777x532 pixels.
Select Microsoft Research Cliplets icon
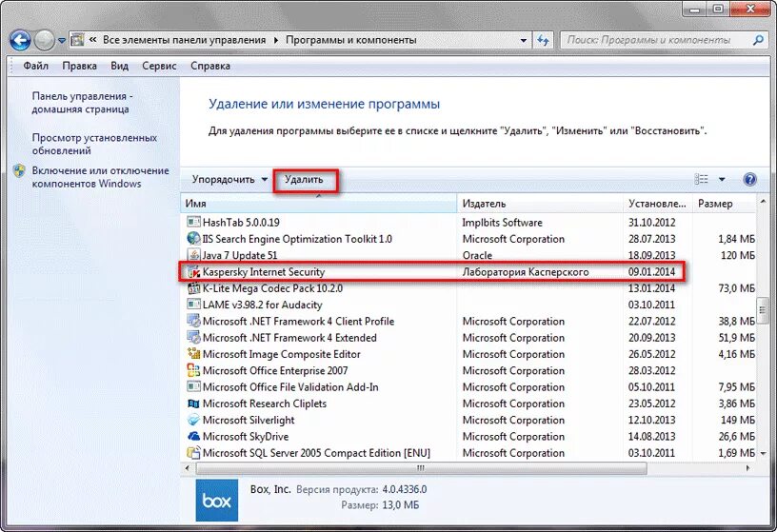[x=193, y=404]
